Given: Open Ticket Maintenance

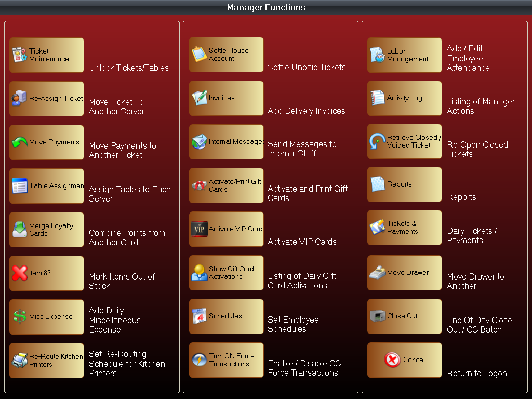Looking at the screenshot, I should point(47,55).
